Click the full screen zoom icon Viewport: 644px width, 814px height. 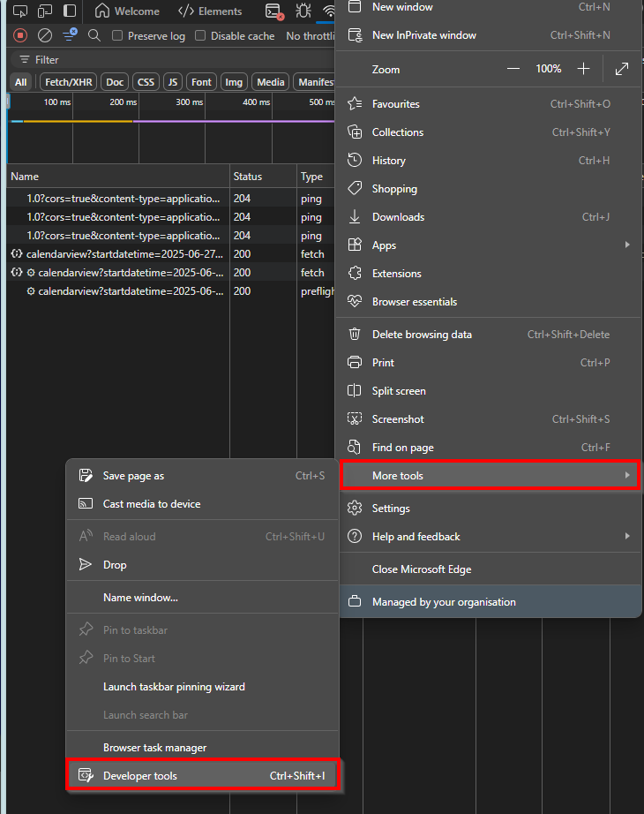click(622, 69)
